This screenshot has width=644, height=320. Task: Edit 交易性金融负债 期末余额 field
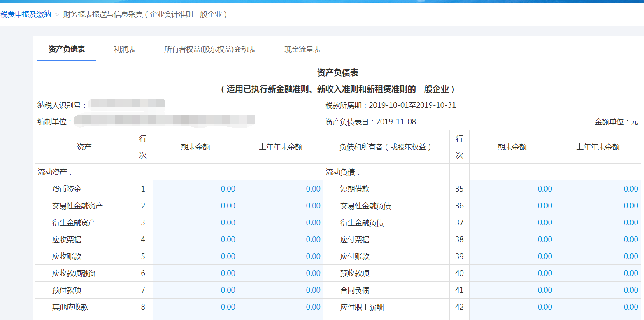pyautogui.click(x=512, y=206)
